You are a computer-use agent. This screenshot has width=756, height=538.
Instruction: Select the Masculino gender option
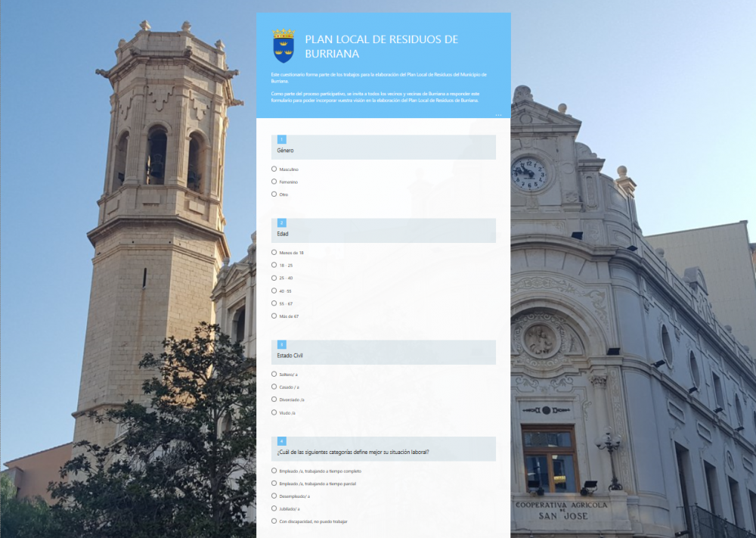(274, 169)
